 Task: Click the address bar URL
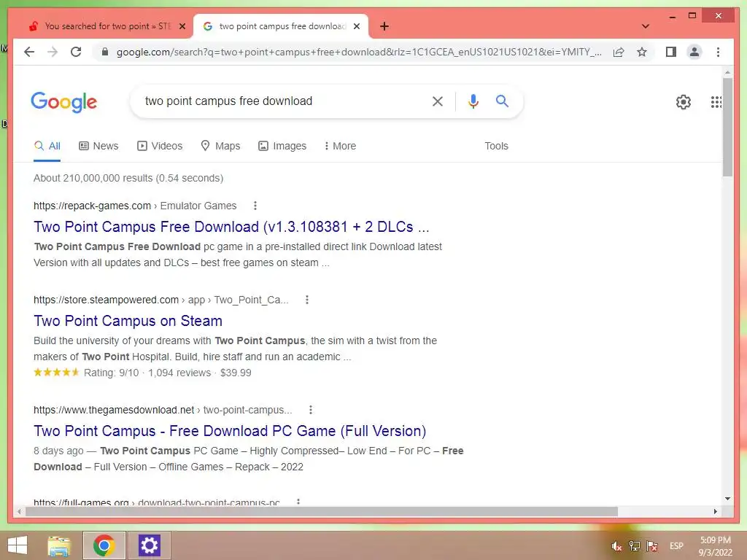[x=359, y=52]
